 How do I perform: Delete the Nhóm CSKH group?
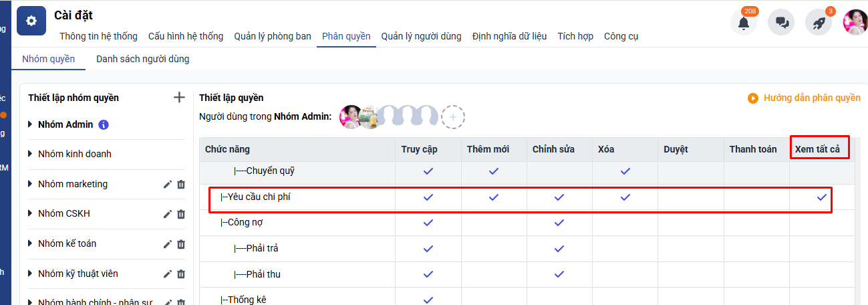click(181, 214)
